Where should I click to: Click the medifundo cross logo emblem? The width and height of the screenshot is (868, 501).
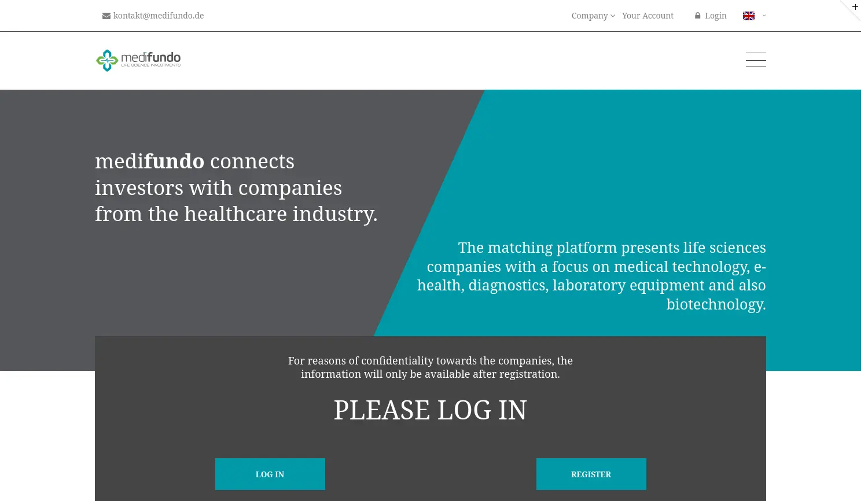tap(107, 60)
